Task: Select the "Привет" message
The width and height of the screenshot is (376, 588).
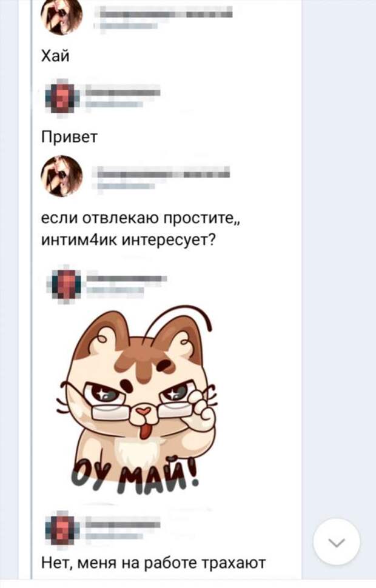Action: [69, 137]
